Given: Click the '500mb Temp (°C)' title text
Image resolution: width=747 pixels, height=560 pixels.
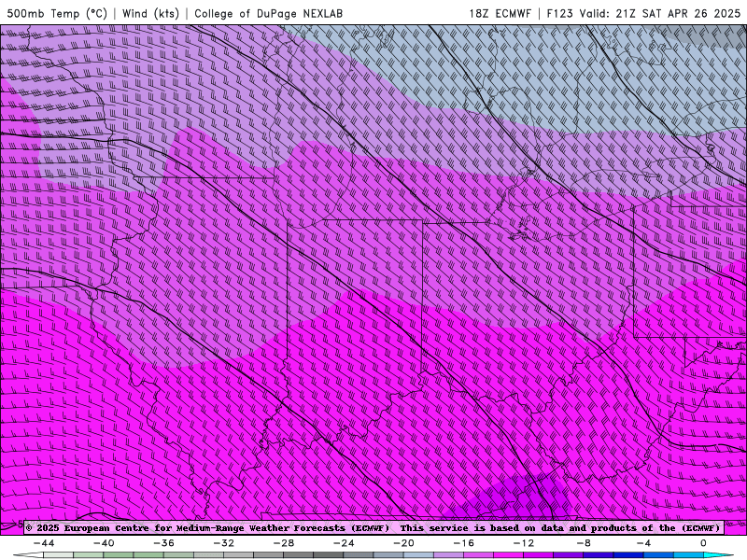Looking at the screenshot, I should click(57, 13).
